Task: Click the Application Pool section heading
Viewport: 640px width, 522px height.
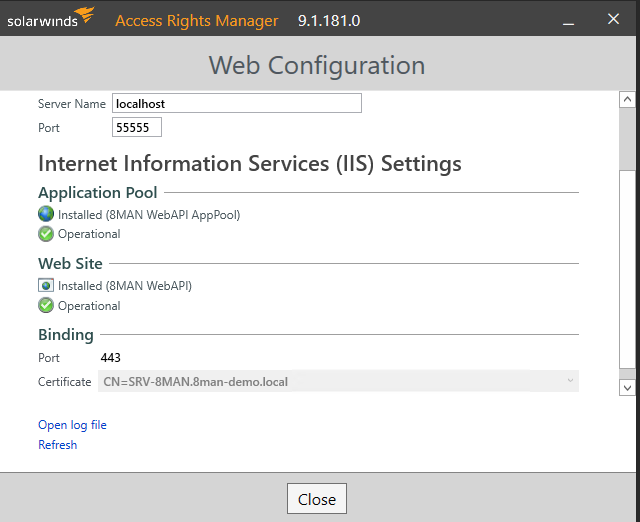Action: 98,193
